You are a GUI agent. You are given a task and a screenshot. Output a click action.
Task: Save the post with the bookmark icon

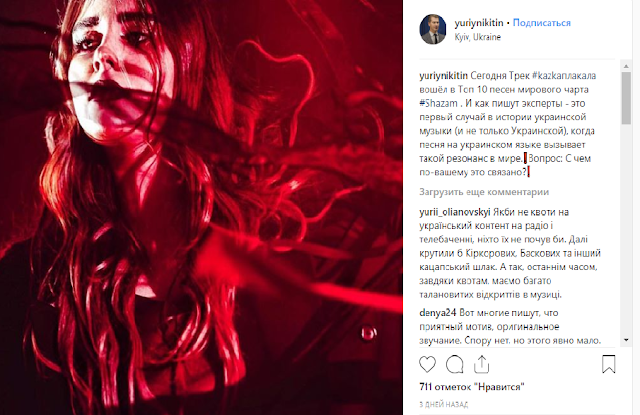coord(609,364)
